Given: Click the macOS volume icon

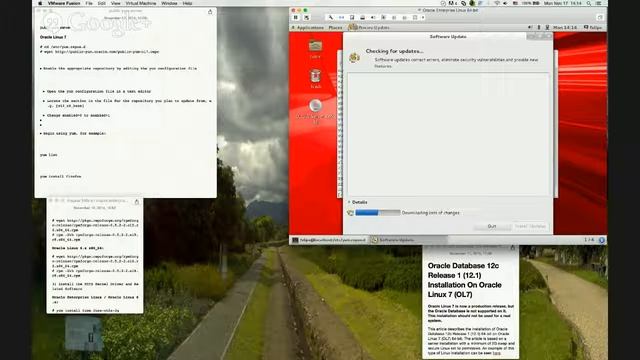Looking at the screenshot, I should coord(505,3).
